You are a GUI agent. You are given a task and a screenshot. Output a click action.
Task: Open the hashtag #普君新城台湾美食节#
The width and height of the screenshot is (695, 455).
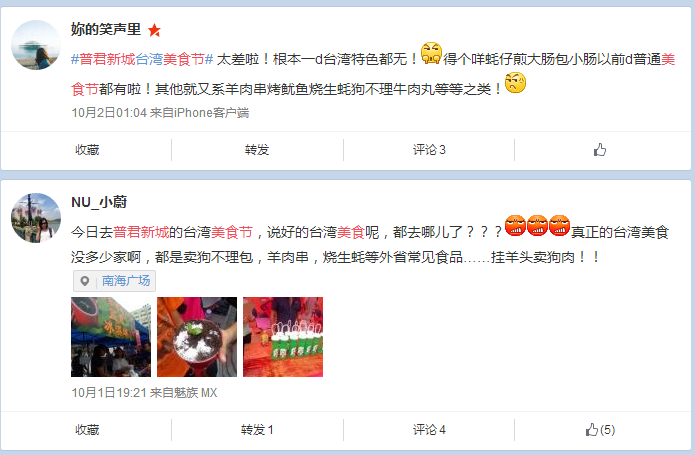point(142,59)
